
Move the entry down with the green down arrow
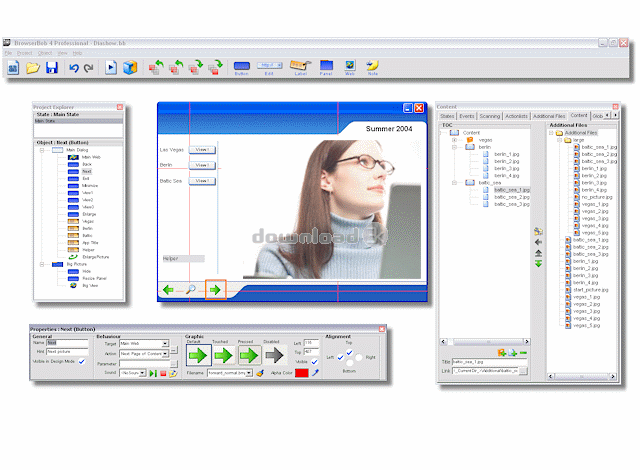[538, 264]
